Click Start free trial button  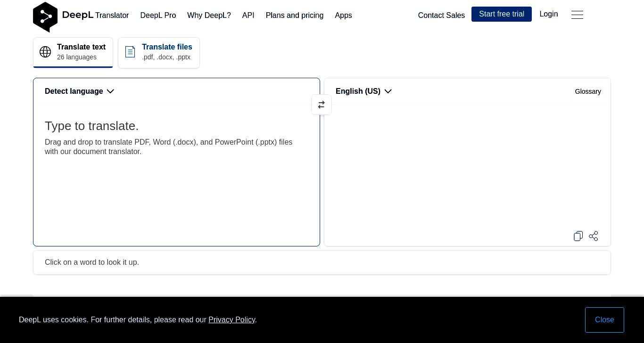pos(502,14)
